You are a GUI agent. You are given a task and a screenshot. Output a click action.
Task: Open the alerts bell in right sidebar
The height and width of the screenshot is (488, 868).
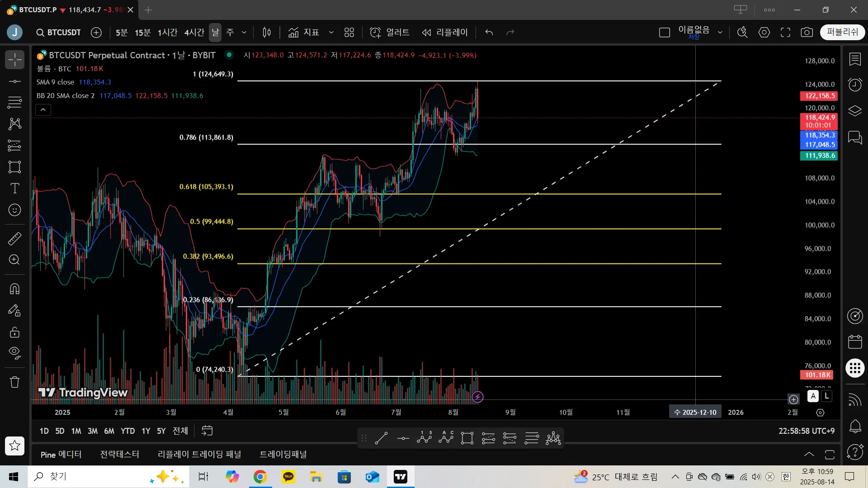coord(855,426)
